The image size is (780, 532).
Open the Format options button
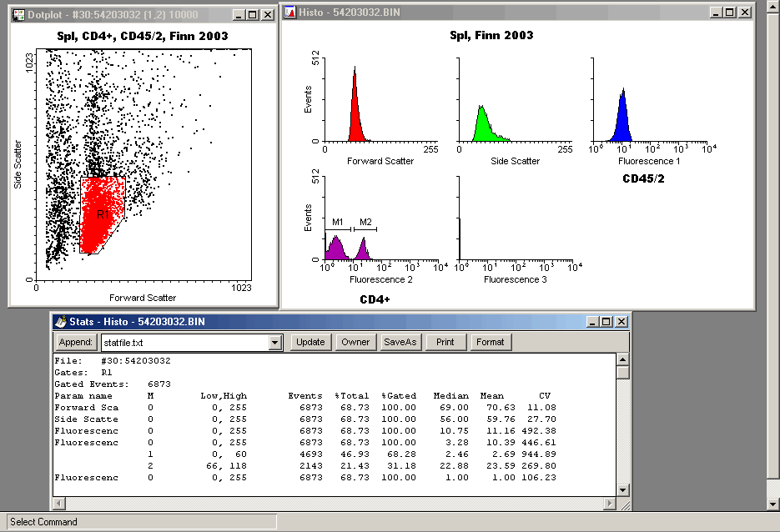(491, 342)
